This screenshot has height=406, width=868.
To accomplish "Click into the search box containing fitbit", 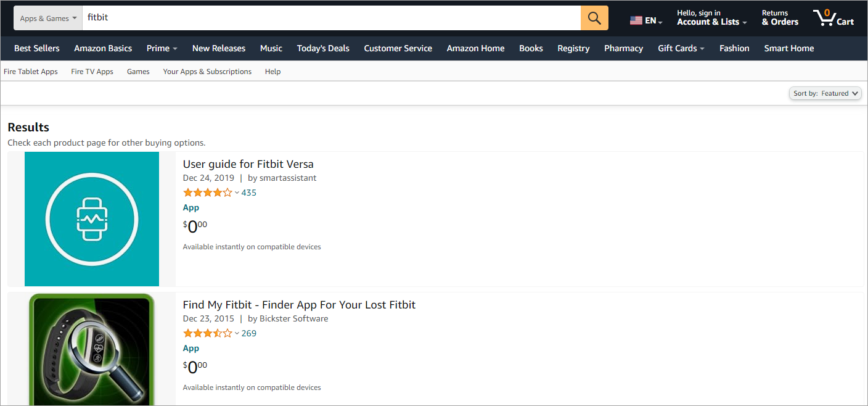I will pyautogui.click(x=332, y=18).
